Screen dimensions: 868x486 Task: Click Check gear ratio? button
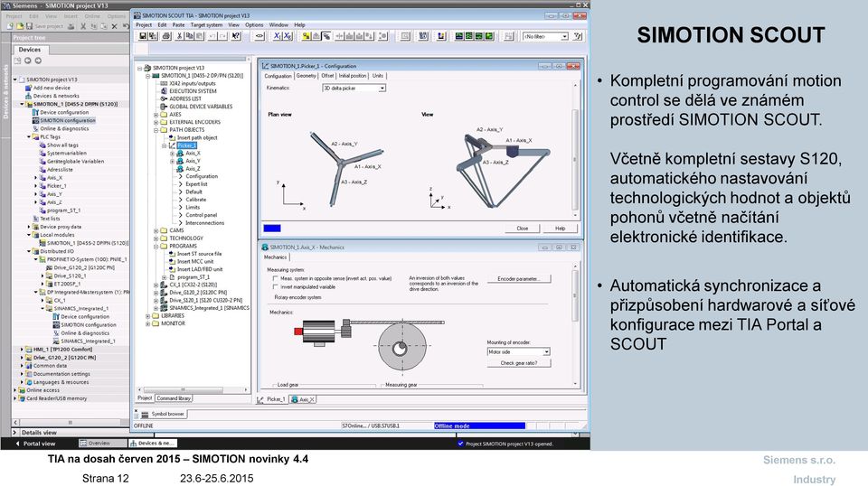tap(519, 363)
